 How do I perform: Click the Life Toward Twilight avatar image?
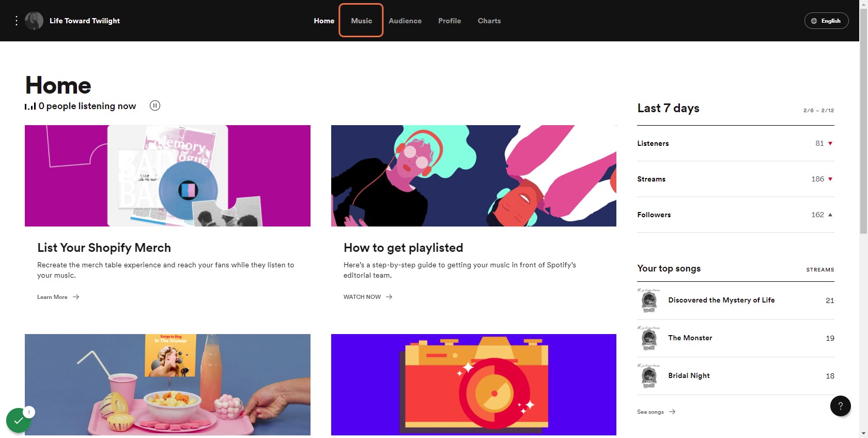(x=34, y=21)
